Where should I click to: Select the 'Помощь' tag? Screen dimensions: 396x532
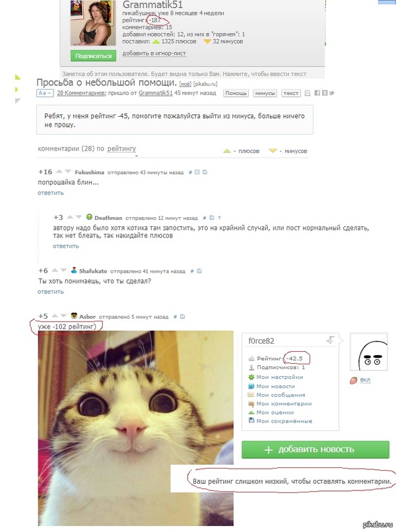point(236,93)
